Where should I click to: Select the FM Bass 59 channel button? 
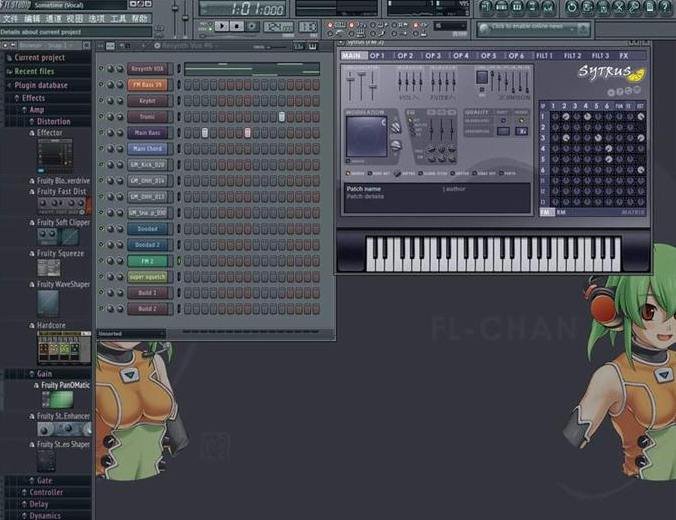pyautogui.click(x=147, y=85)
